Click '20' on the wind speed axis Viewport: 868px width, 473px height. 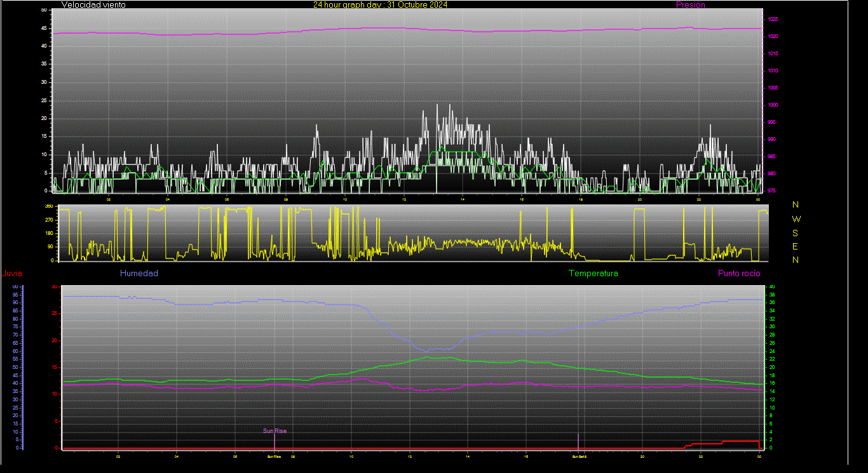pyautogui.click(x=44, y=118)
